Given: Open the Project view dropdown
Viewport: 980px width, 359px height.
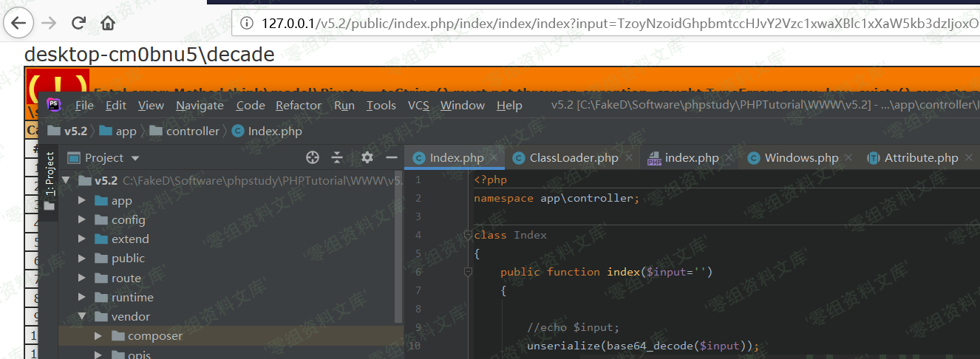Looking at the screenshot, I should click(135, 158).
